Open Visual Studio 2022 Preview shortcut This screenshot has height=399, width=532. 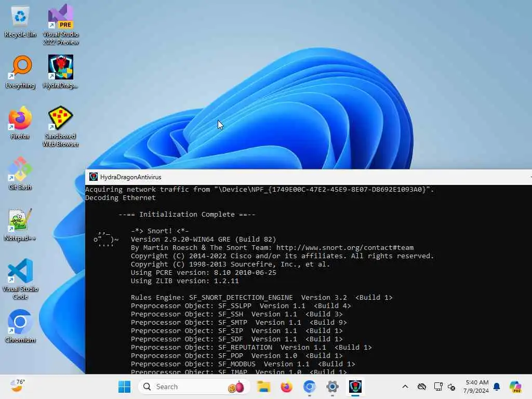(60, 24)
